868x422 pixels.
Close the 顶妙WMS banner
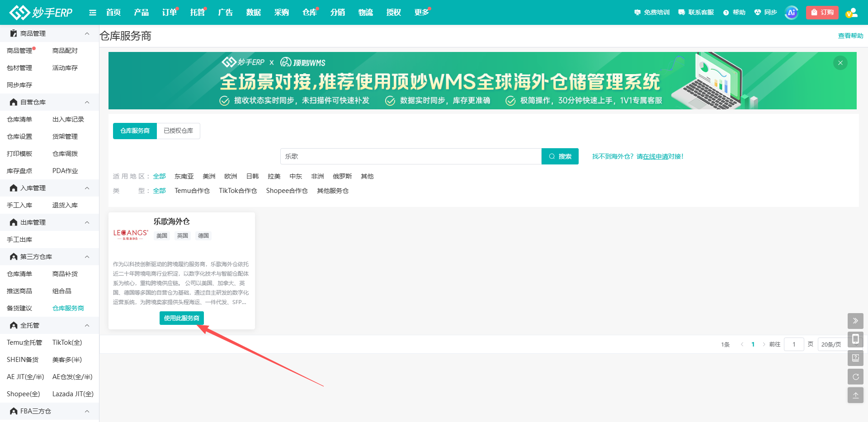(840, 63)
